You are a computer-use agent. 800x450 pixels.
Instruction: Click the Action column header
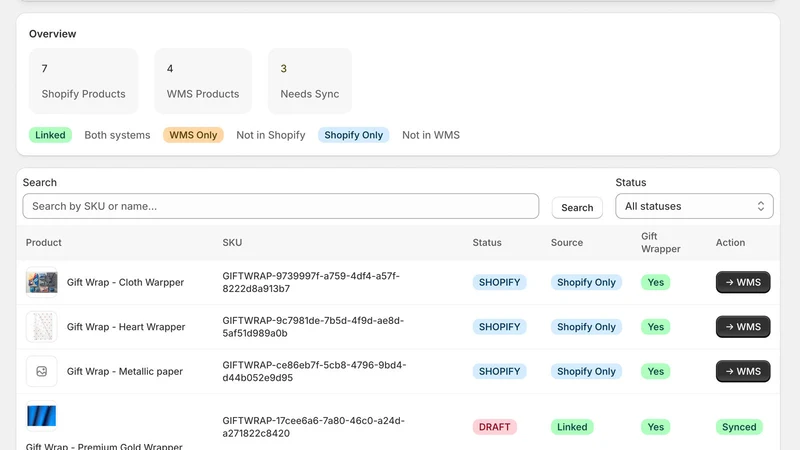[x=730, y=242]
